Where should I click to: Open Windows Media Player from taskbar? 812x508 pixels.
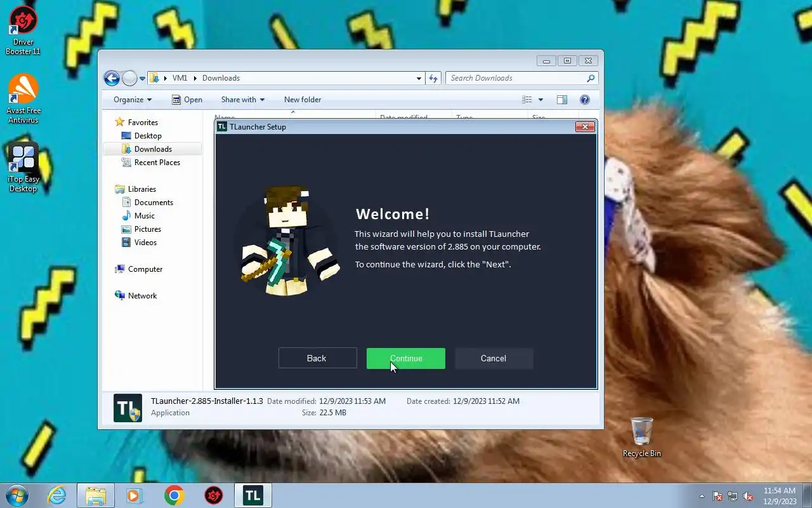coord(134,495)
